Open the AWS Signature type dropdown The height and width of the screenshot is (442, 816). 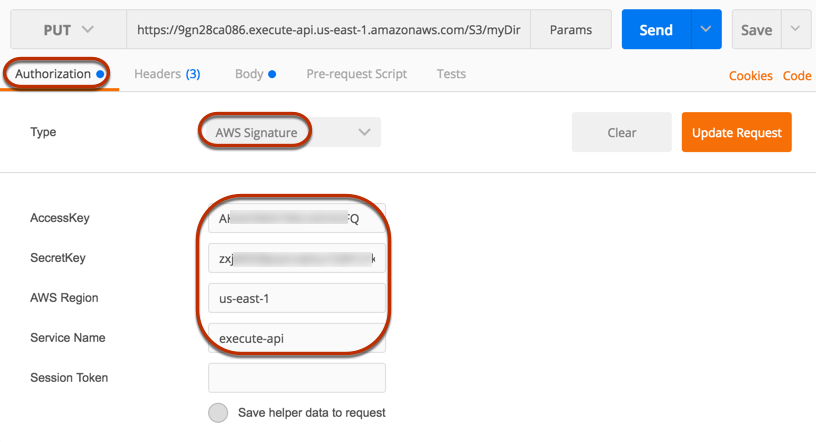coord(291,132)
